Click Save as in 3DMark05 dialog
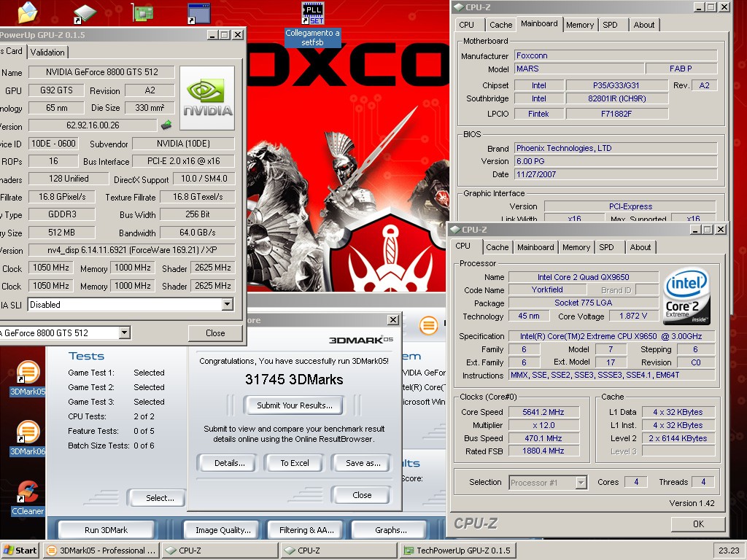Screen dimensions: 747x560 point(363,463)
